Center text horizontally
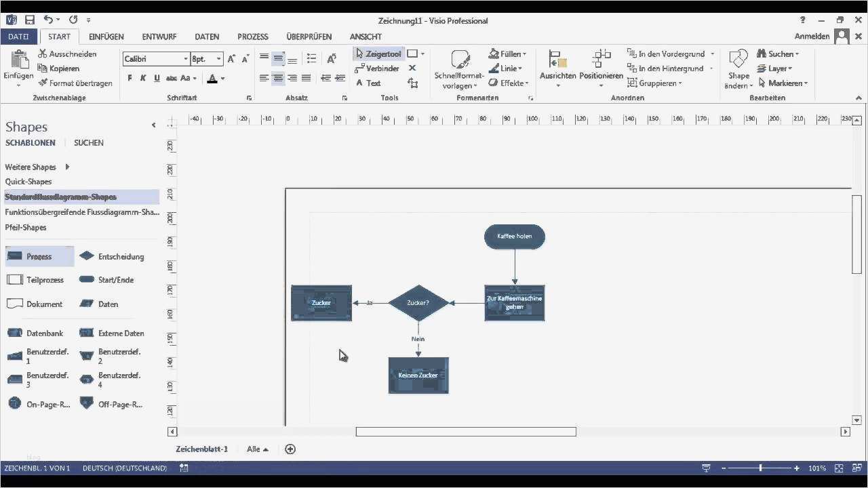This screenshot has height=488, width=868. 278,79
